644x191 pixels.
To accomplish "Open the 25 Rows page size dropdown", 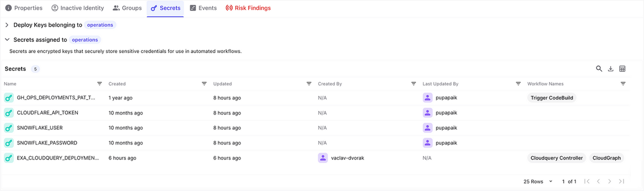I will coord(538,181).
